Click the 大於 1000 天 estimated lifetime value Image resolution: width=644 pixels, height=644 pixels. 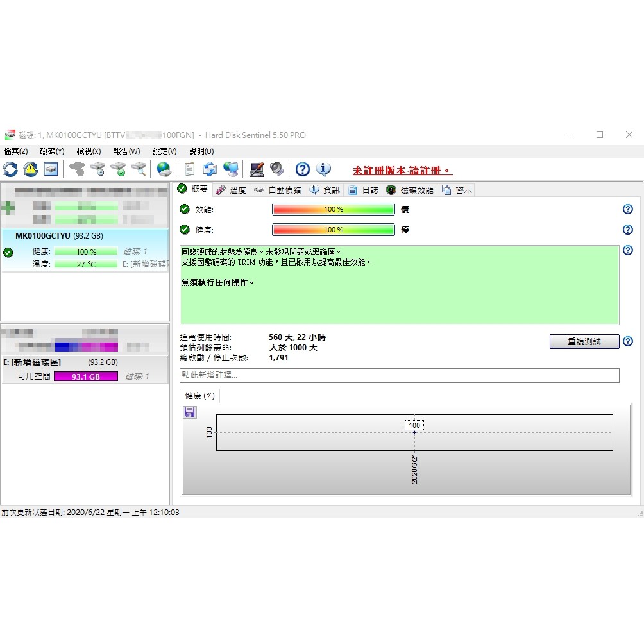click(293, 348)
